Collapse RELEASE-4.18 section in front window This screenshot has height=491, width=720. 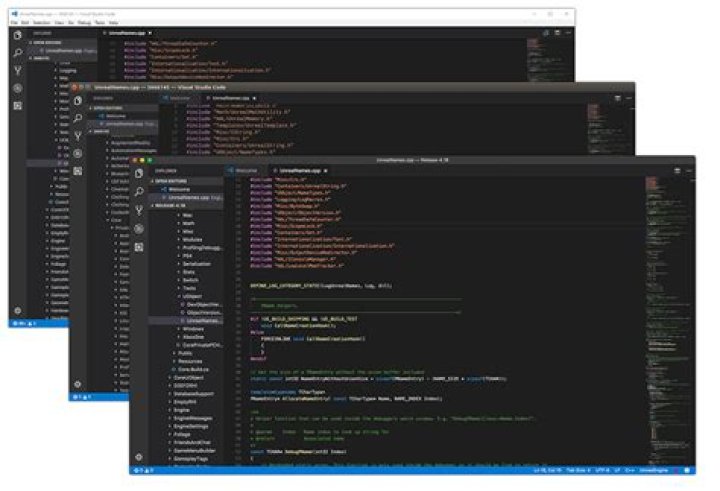tap(186, 205)
